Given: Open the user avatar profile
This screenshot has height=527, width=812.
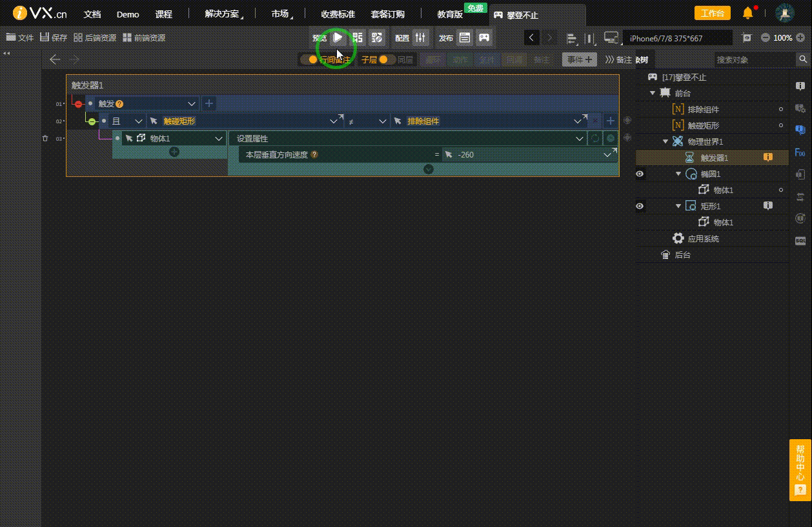Looking at the screenshot, I should (785, 13).
